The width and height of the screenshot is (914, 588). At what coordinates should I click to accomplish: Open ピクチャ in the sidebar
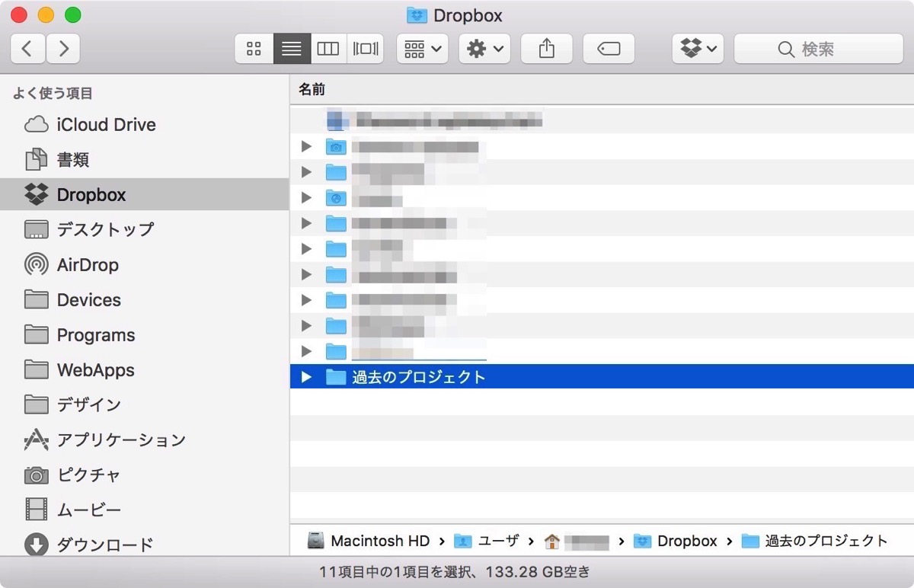coord(145,475)
